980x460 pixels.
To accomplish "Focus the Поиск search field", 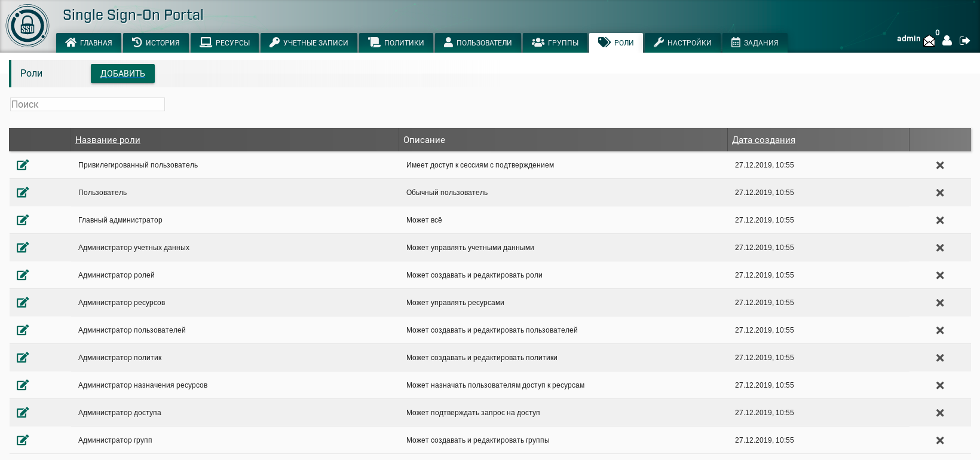I will click(x=87, y=104).
